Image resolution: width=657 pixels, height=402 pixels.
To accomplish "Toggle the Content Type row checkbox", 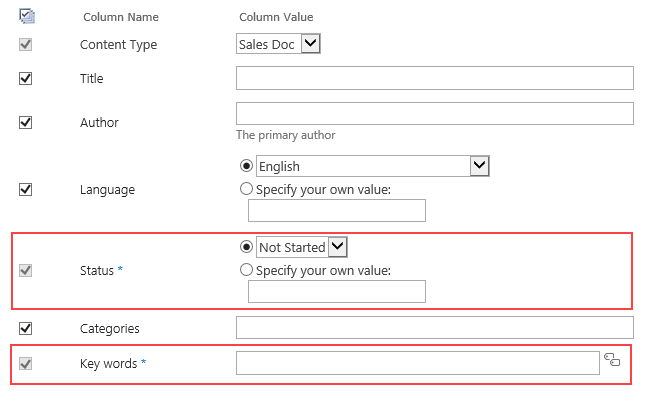I will tap(26, 44).
